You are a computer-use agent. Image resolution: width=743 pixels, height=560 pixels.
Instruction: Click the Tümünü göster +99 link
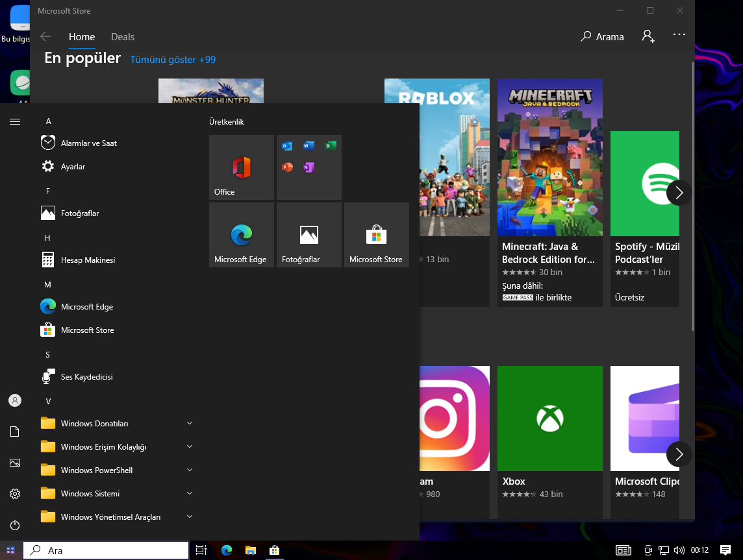(x=173, y=60)
